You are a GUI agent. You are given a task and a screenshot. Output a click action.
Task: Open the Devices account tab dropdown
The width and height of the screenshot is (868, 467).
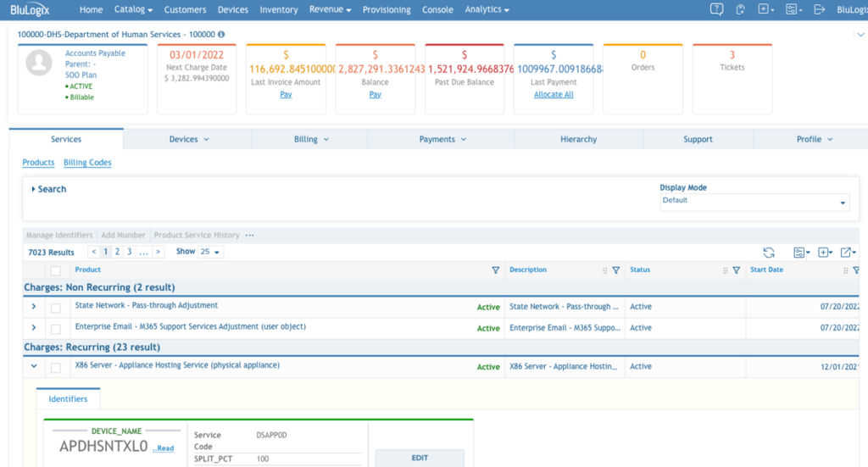click(x=189, y=140)
